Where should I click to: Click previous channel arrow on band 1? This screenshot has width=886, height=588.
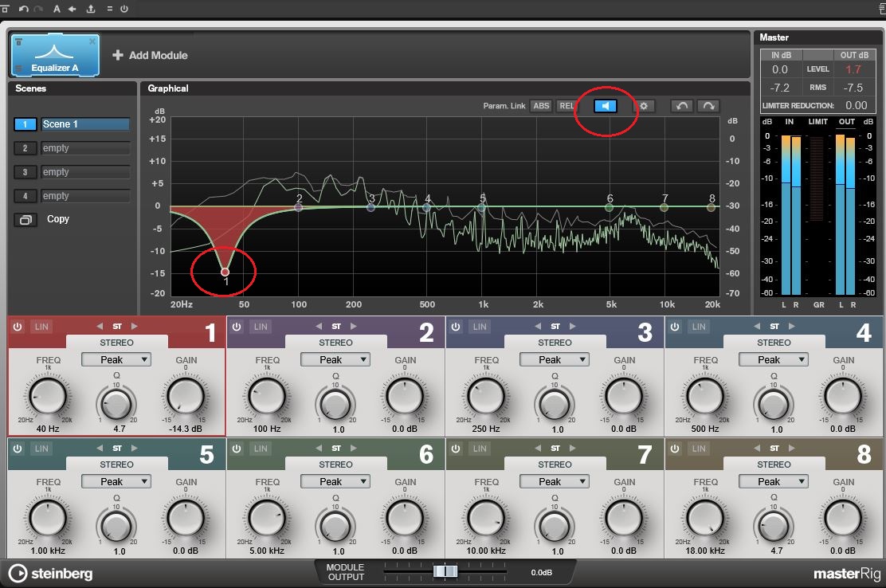point(100,326)
